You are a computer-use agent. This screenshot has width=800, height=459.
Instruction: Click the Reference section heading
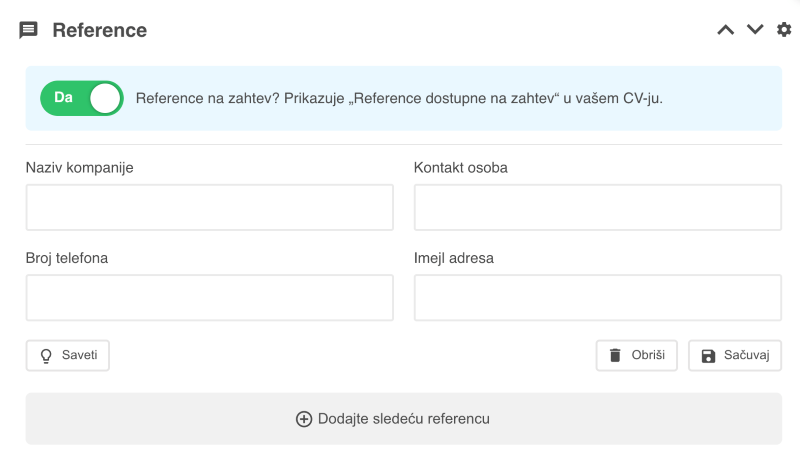pos(99,31)
